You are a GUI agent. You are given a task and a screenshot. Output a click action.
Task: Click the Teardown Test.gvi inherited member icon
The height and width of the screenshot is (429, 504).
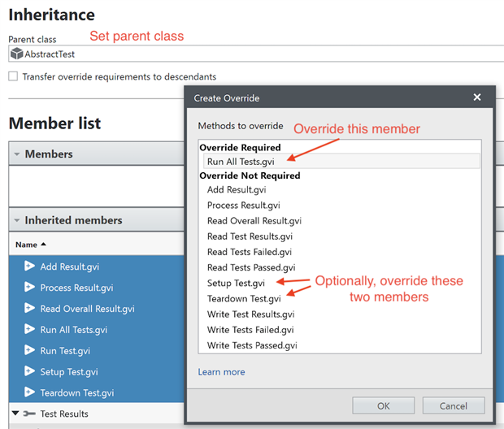[29, 393]
